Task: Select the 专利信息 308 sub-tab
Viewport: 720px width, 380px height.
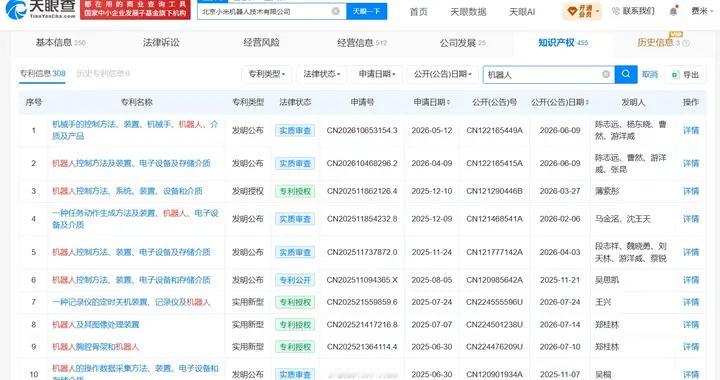Action: pyautogui.click(x=42, y=73)
